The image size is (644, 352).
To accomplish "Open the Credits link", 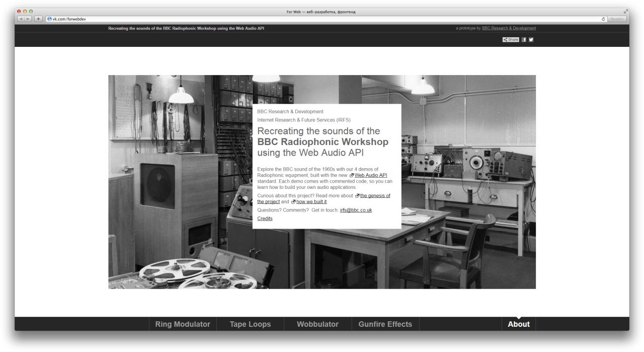I will pos(265,219).
